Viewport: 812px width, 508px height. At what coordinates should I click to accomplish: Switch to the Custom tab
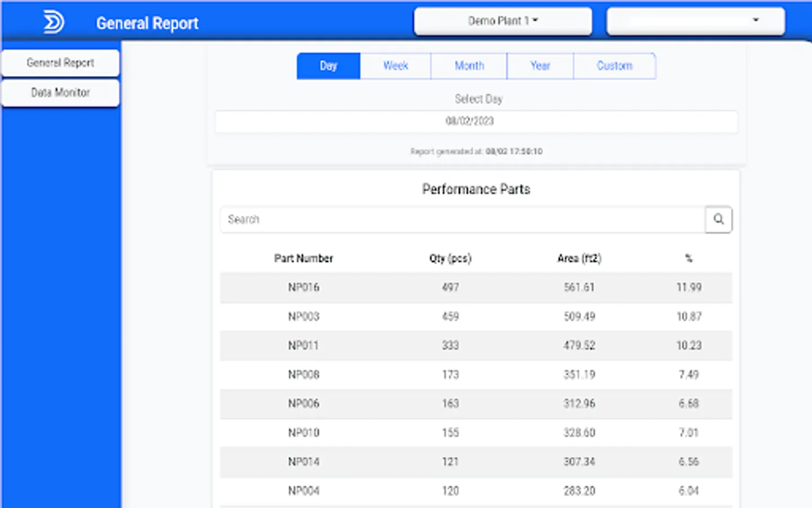pos(615,66)
